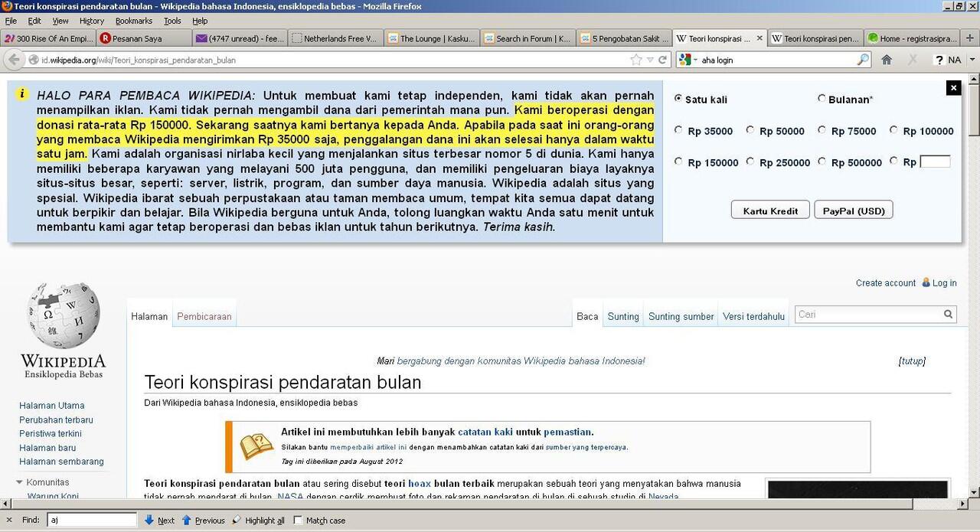Open the URL history dropdown arrow
Screen dimensions: 980x532
click(x=650, y=60)
